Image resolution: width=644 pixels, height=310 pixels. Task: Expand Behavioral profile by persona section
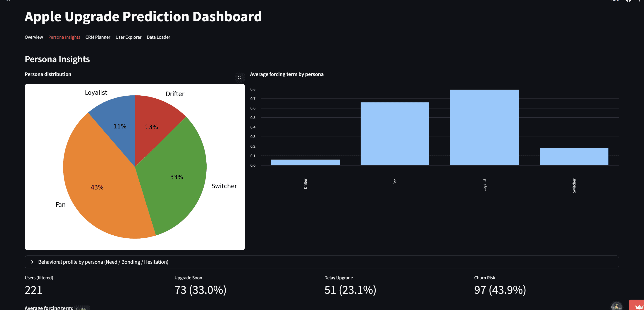click(x=322, y=262)
